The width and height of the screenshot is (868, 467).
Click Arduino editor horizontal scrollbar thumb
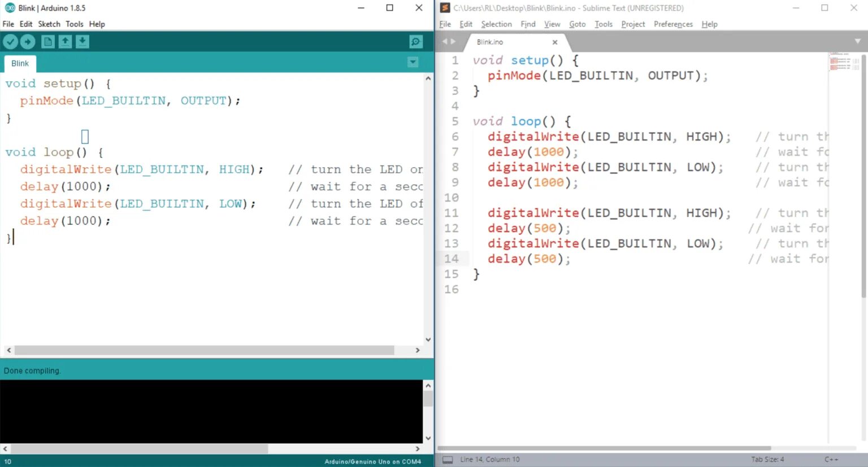coord(204,350)
